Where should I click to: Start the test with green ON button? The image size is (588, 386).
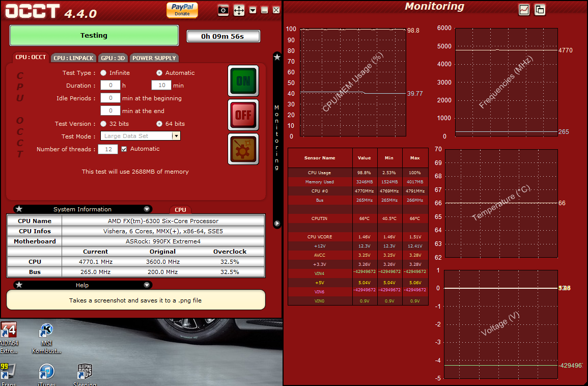coord(243,80)
